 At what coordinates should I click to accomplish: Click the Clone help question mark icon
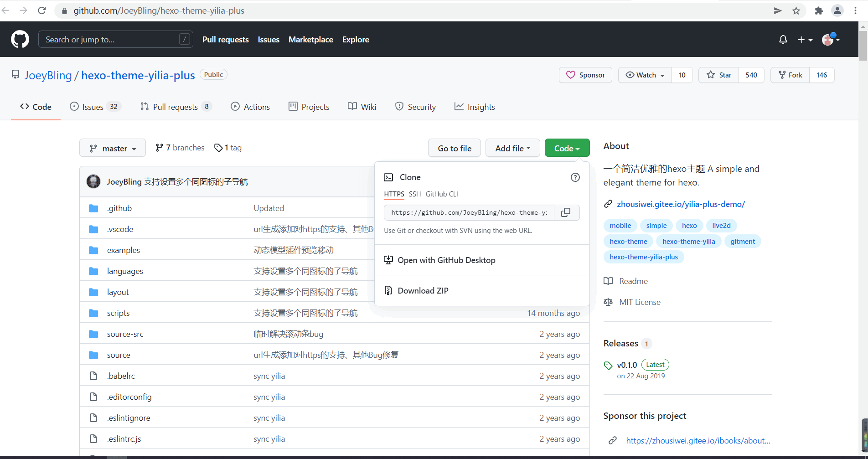(x=575, y=177)
